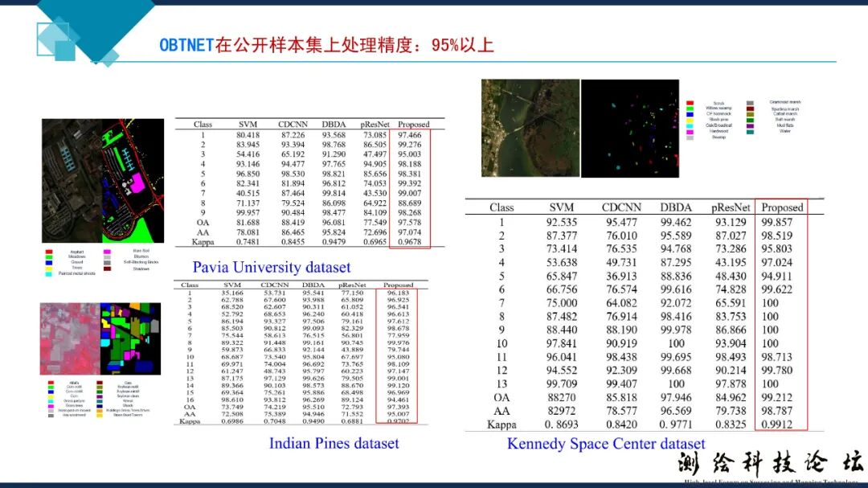
Task: Click the 'Indian Pines dataset' caption
Action: (334, 443)
